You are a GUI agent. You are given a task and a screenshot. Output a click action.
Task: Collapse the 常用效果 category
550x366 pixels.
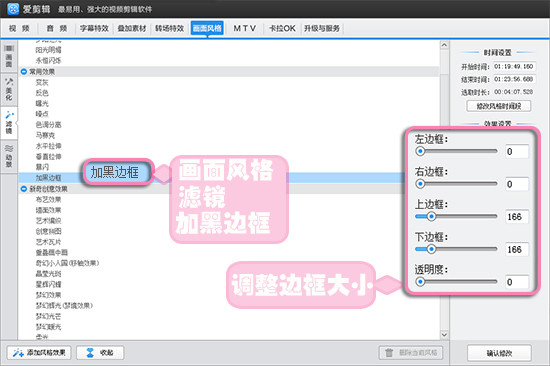pyautogui.click(x=24, y=72)
